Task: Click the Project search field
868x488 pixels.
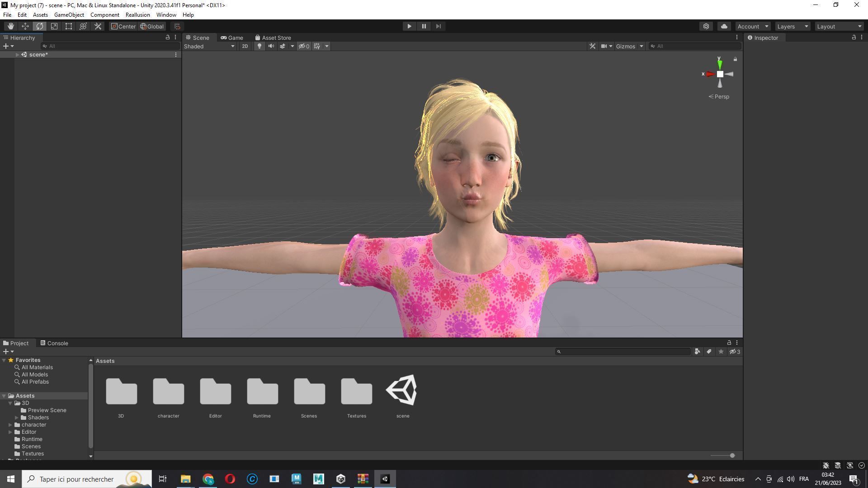Action: point(623,352)
